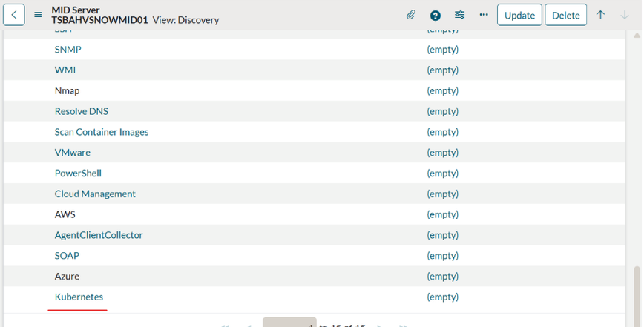Click the Delete button
The height and width of the screenshot is (327, 644).
point(565,15)
